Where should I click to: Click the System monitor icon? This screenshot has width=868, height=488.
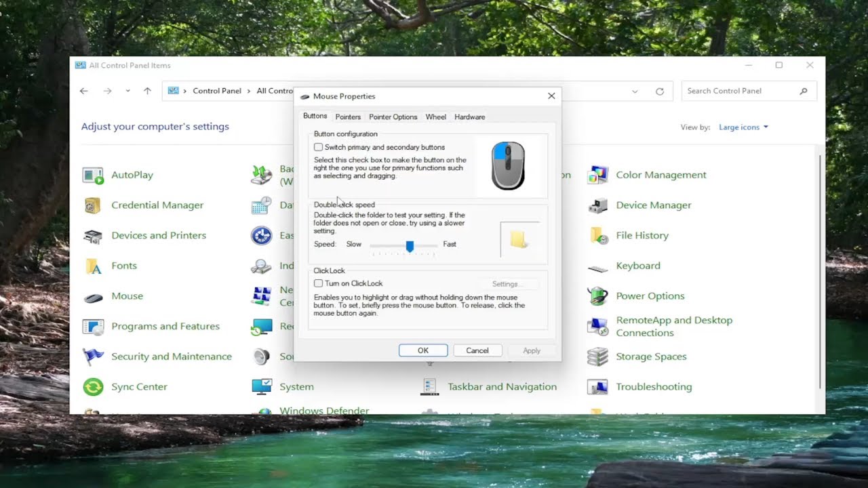[x=262, y=387]
